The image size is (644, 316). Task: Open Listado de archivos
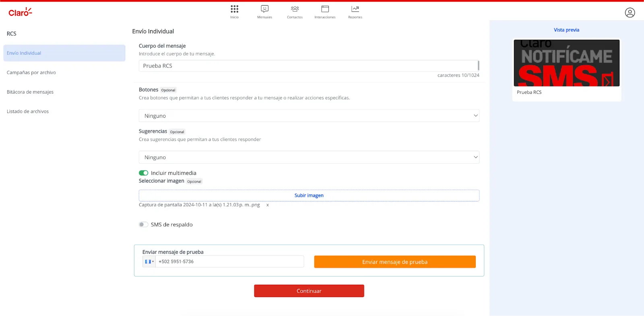tap(28, 112)
